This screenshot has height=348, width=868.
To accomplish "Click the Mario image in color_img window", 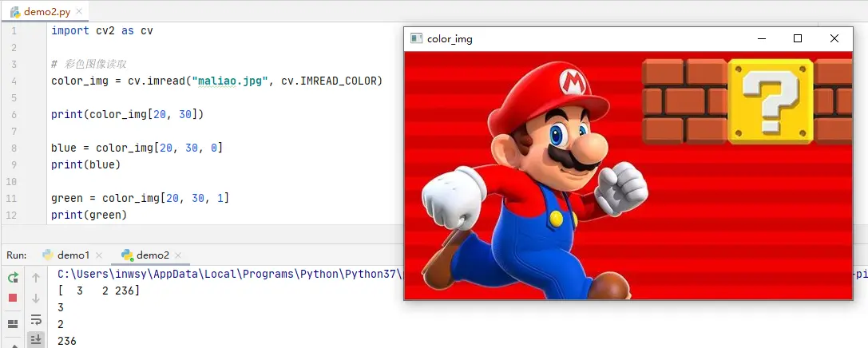I will point(628,176).
